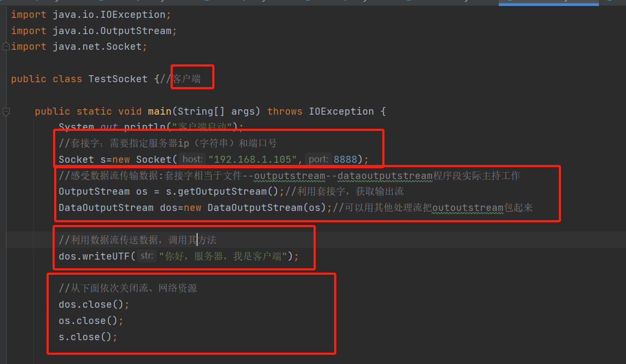Screen dimensions: 626x364
Task: Click 'OutputStream os' declaration
Action: [x=103, y=191]
